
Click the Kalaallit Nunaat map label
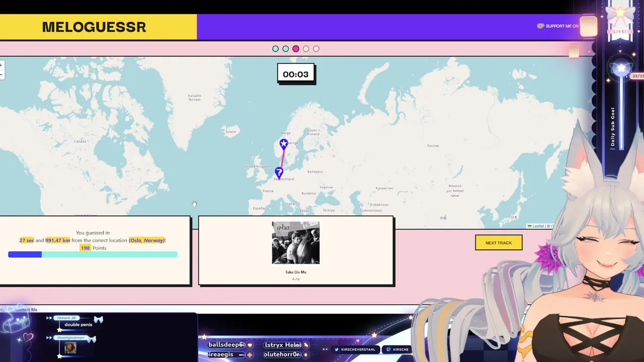click(194, 98)
